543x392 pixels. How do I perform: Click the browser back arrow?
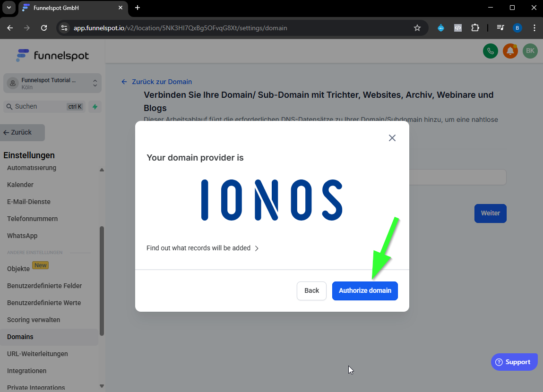tap(10, 28)
